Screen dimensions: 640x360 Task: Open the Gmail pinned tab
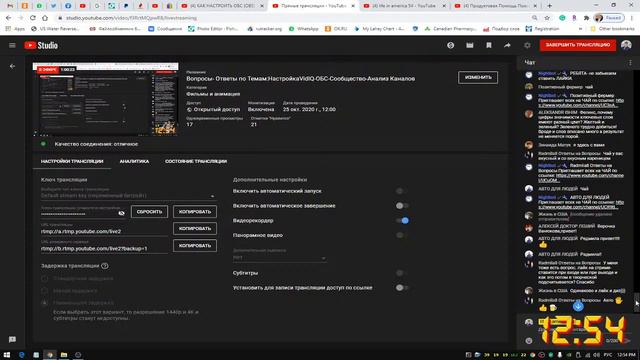tap(10, 6)
